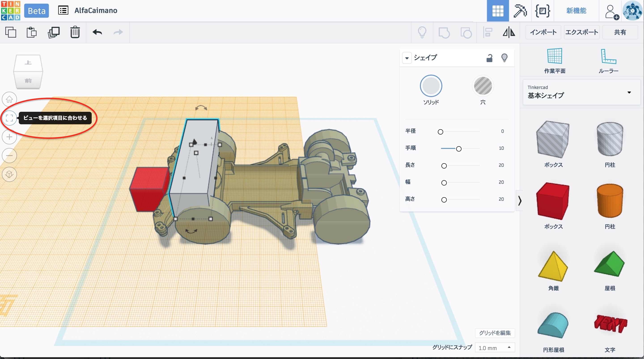Click the duplicate objects icon
The width and height of the screenshot is (644, 359).
[x=53, y=32]
